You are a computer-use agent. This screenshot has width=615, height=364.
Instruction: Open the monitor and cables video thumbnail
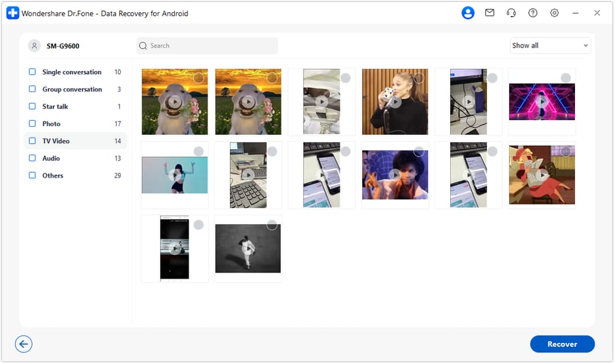pyautogui.click(x=469, y=102)
